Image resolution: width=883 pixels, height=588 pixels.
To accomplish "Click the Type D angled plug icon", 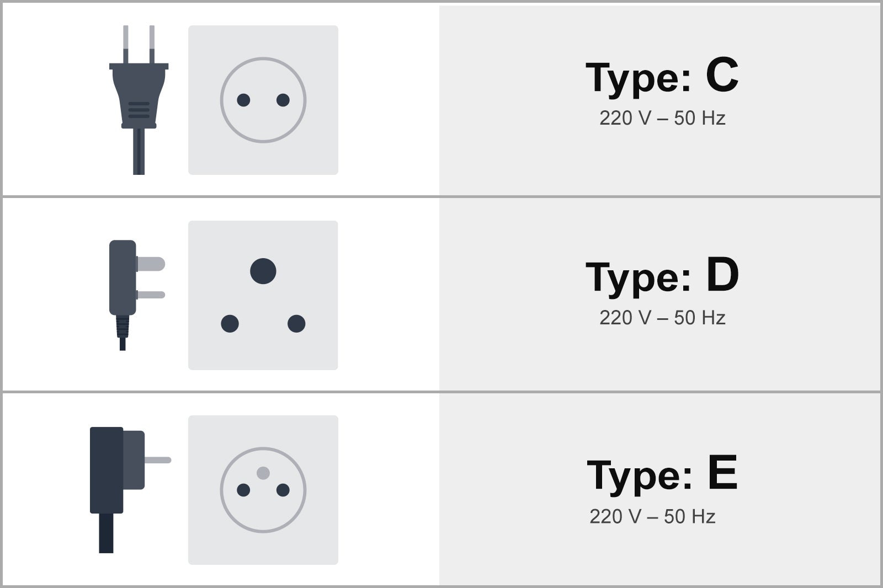I will (137, 295).
